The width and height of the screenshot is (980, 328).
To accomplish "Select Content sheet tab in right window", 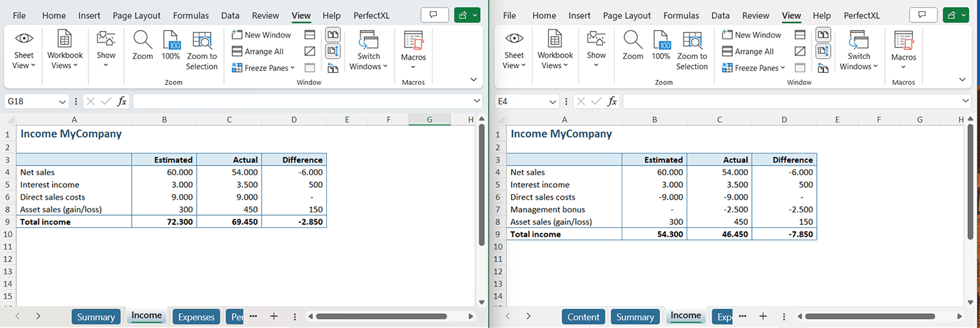I will point(583,317).
